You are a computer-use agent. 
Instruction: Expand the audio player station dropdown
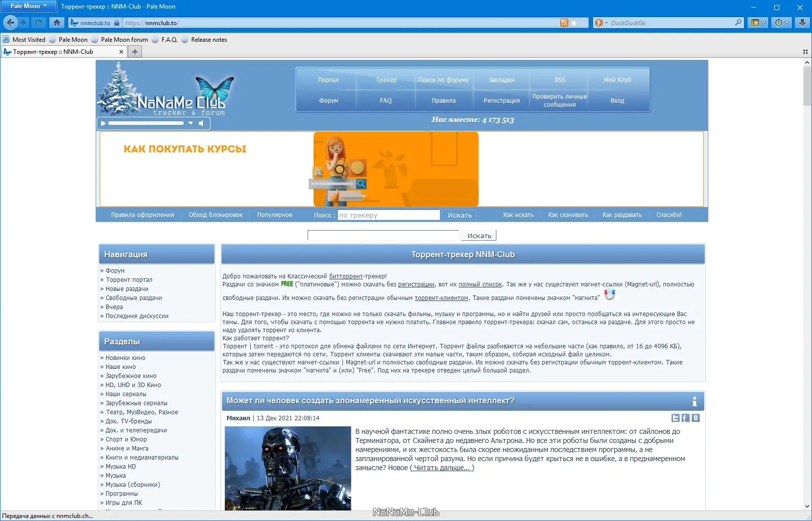[191, 123]
